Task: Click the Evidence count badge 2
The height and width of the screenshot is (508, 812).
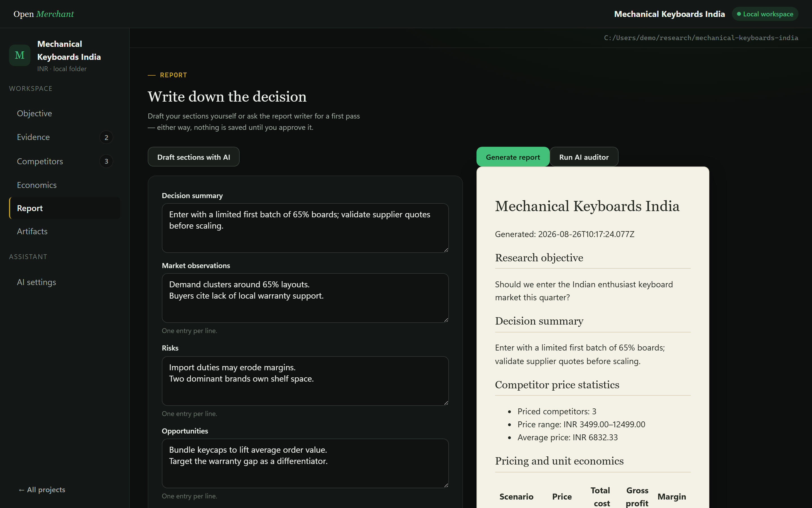Action: click(106, 137)
